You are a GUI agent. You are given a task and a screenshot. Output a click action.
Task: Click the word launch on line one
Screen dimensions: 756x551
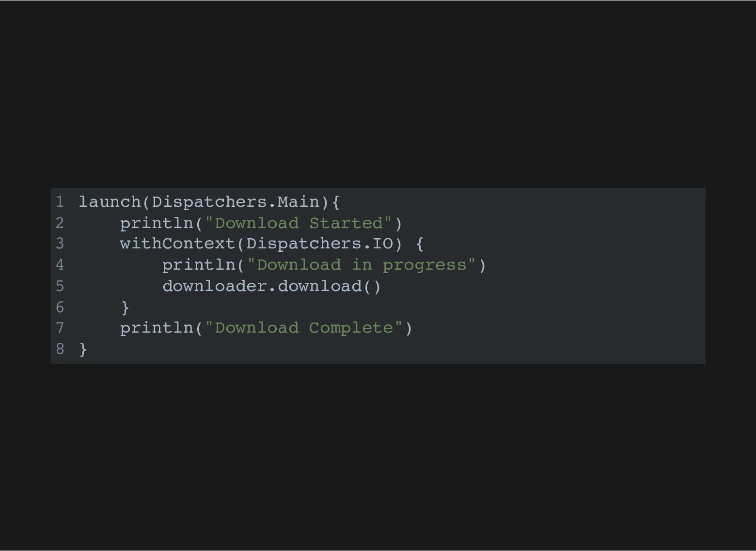(110, 202)
